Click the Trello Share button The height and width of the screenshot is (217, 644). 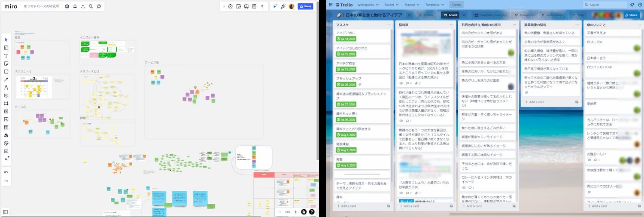tap(632, 15)
